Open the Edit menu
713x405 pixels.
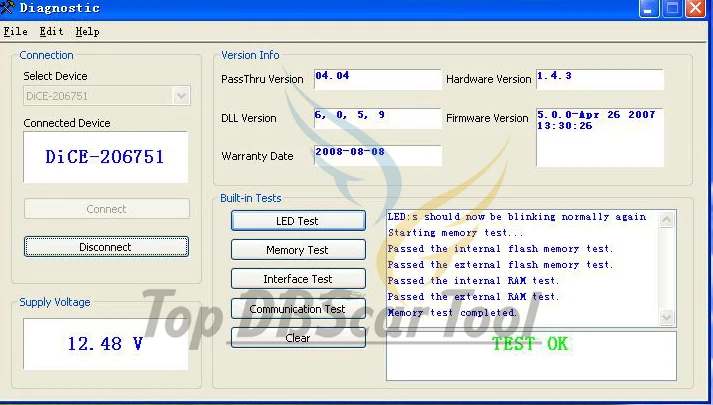pos(51,31)
